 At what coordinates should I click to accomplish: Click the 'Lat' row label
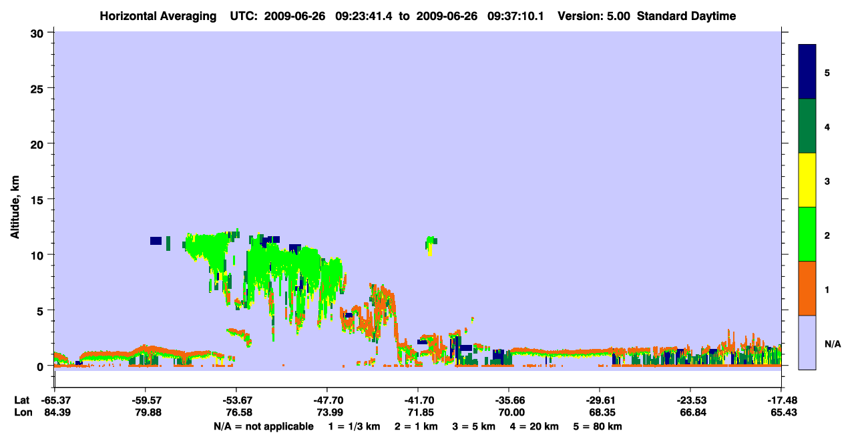[22, 400]
